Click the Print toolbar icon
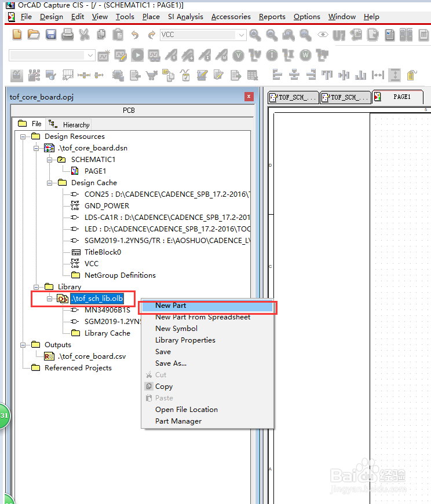Viewport: 431px width, 504px height. click(68, 34)
